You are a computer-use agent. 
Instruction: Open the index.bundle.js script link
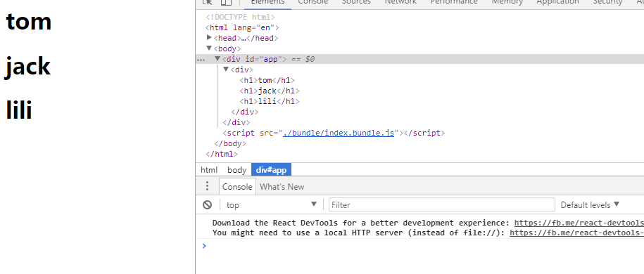coord(339,133)
